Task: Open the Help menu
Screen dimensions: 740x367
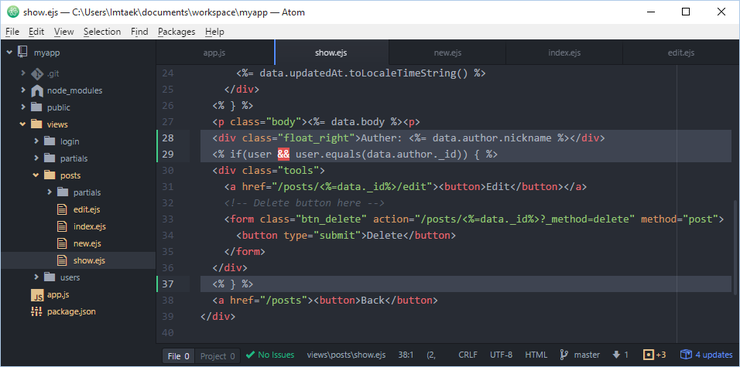Action: click(215, 32)
